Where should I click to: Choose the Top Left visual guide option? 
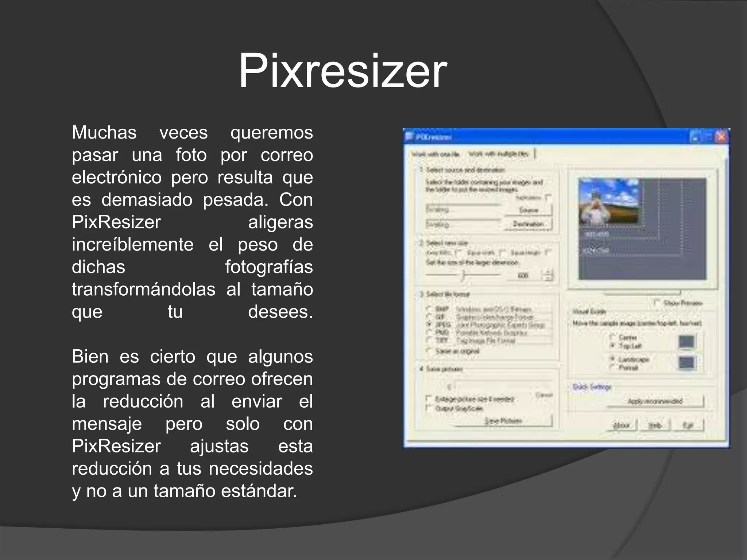tap(613, 346)
